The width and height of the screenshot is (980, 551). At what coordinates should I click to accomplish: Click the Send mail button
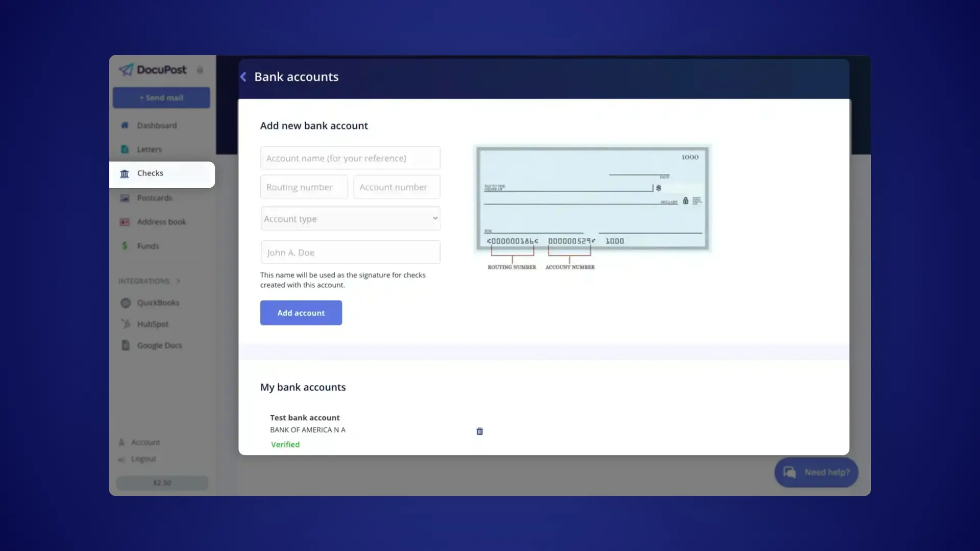pyautogui.click(x=161, y=97)
